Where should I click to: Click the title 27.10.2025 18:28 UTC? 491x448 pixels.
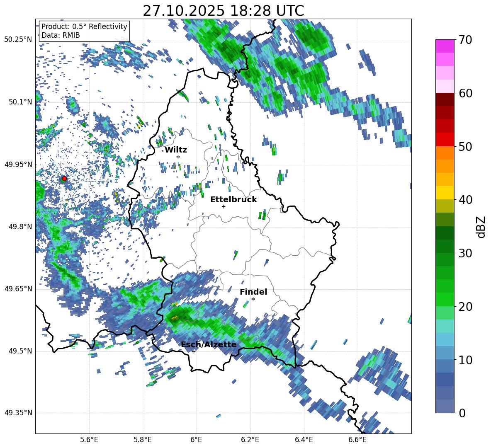(x=224, y=11)
